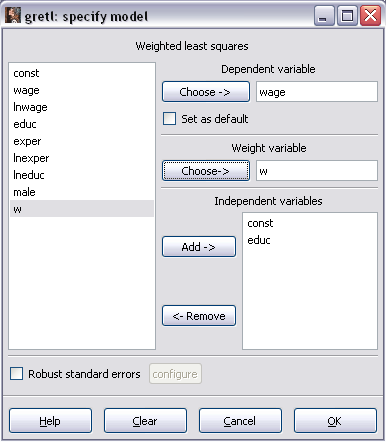The height and width of the screenshot is (442, 386).
Task: Enable the Set as default checkbox
Action: (169, 119)
